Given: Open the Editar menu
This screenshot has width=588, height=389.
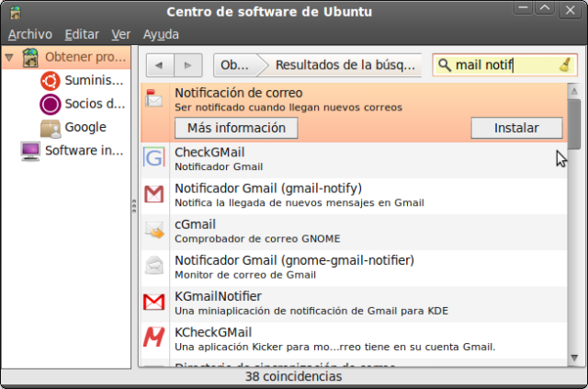Looking at the screenshot, I should click(82, 34).
